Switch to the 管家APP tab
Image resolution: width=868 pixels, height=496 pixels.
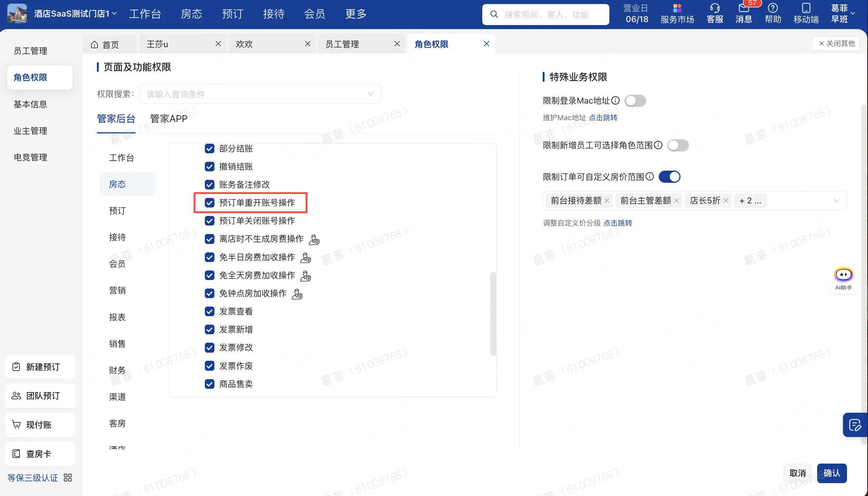point(169,119)
